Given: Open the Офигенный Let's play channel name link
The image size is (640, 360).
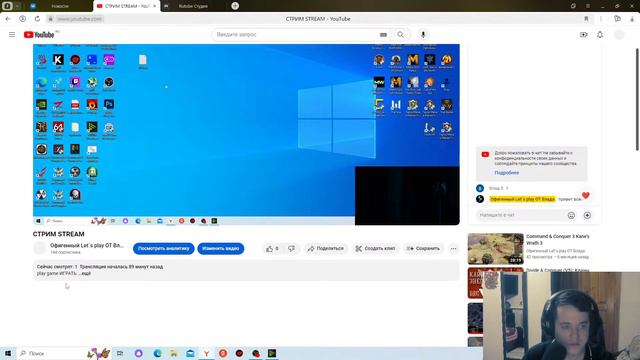Looking at the screenshot, I should (x=87, y=245).
